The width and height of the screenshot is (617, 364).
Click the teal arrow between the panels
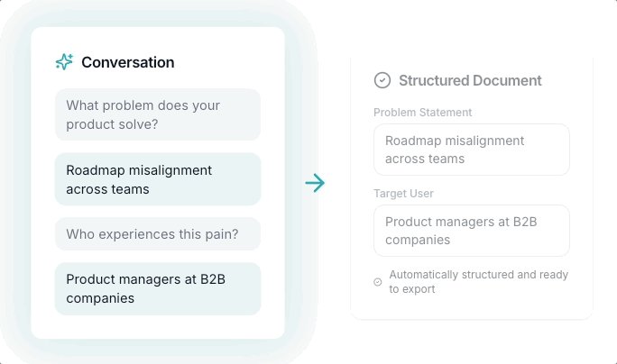coord(315,183)
